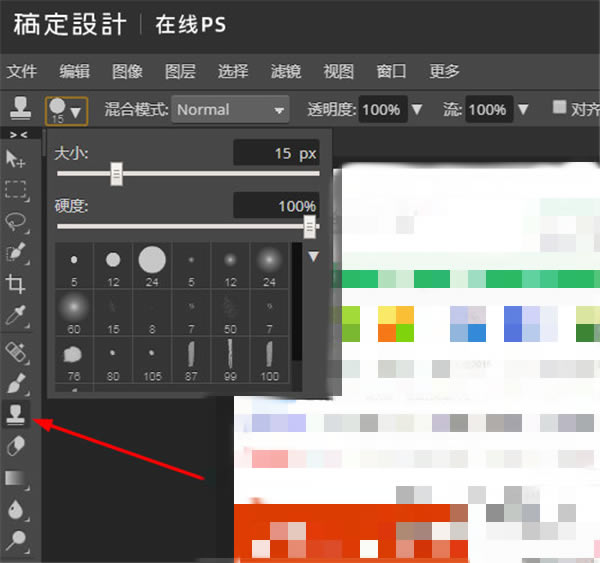Click the 稿定設計 logo link

(70, 24)
